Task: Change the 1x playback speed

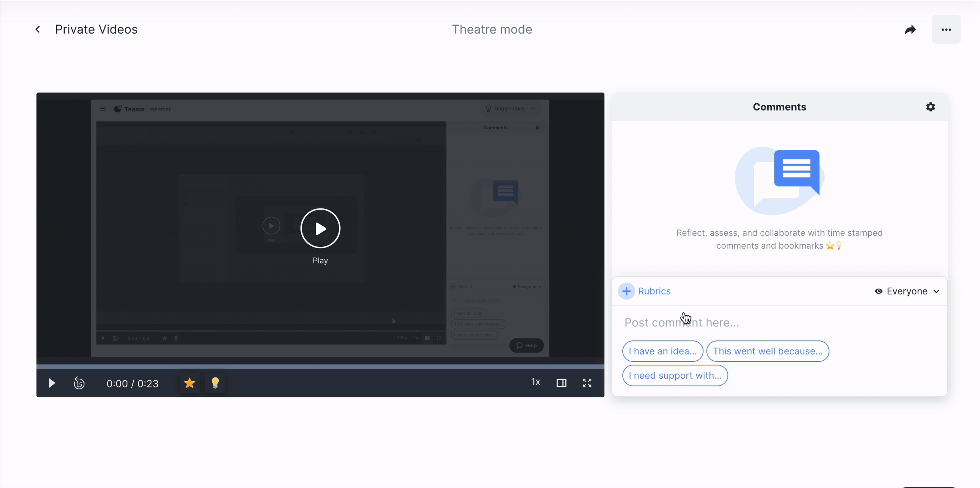Action: point(536,382)
